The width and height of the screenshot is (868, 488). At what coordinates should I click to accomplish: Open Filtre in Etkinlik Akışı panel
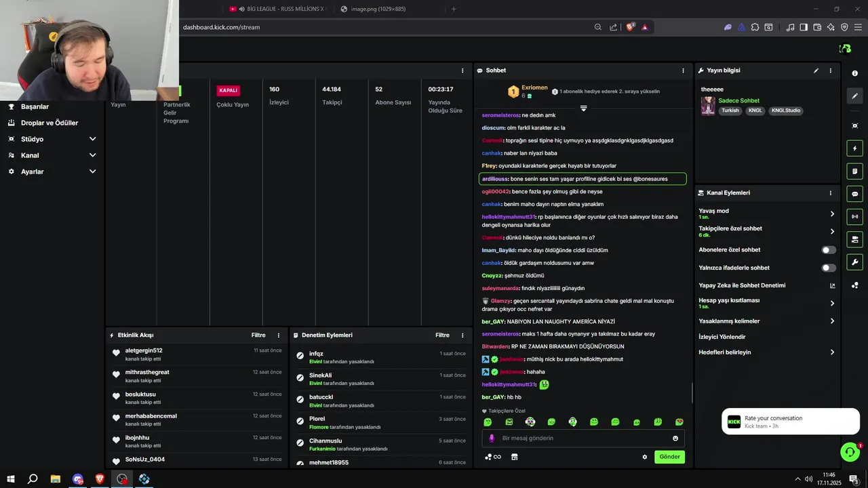pyautogui.click(x=258, y=335)
